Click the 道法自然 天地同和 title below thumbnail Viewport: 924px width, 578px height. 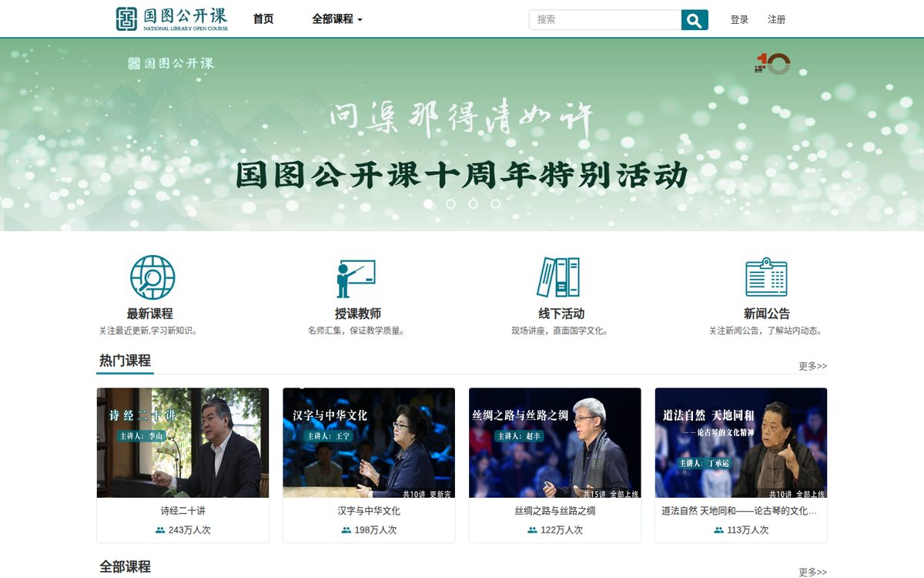(739, 511)
